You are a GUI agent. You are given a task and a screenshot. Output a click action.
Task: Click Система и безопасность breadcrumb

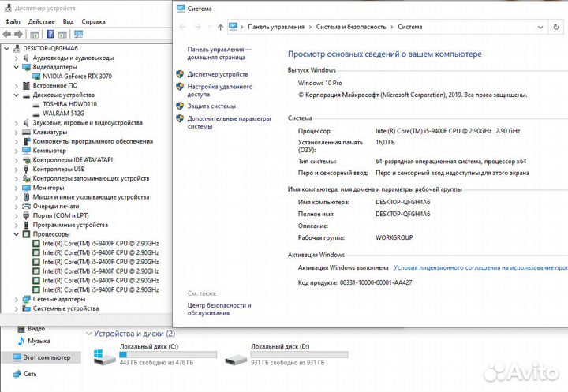351,27
